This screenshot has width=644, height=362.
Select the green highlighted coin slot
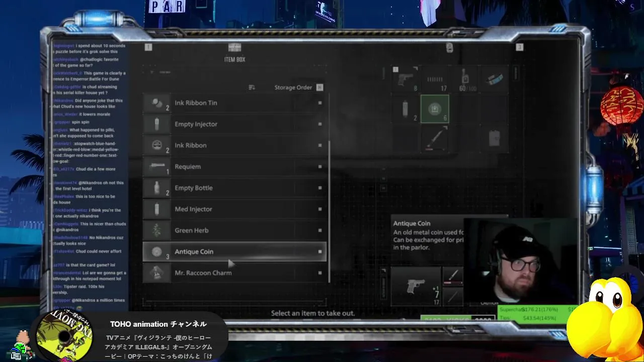pos(435,109)
